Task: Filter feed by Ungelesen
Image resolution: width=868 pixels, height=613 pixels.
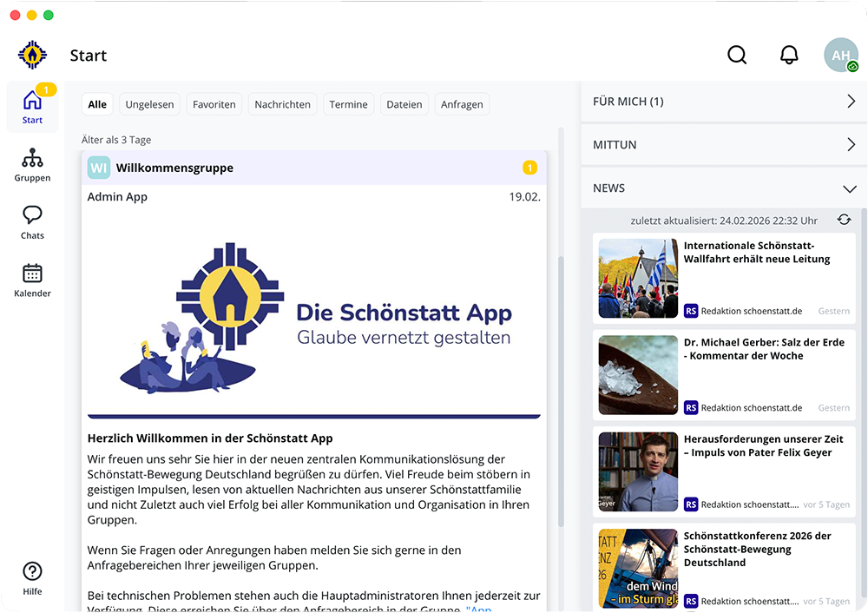Action: (149, 104)
